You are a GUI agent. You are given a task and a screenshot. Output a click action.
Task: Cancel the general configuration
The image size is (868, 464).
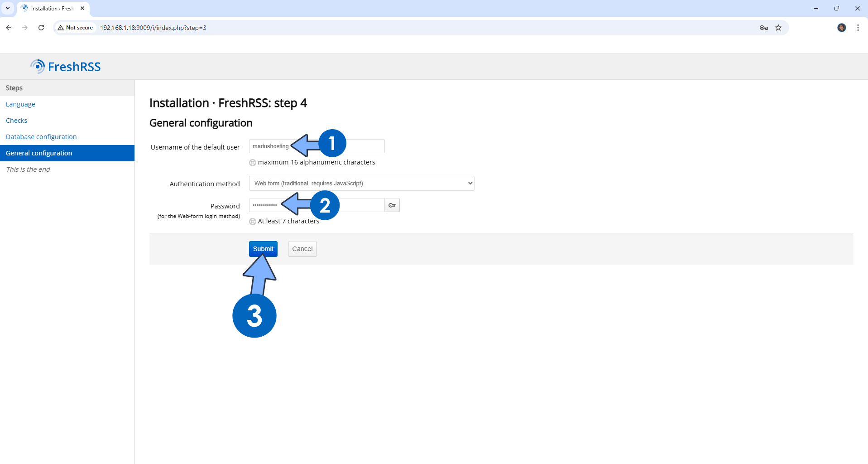(x=302, y=249)
